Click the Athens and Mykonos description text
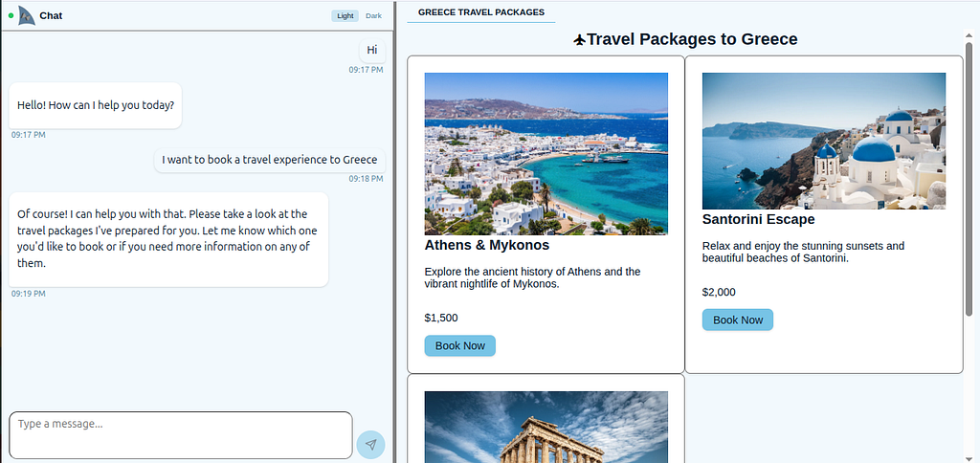This screenshot has width=980, height=463. (532, 278)
